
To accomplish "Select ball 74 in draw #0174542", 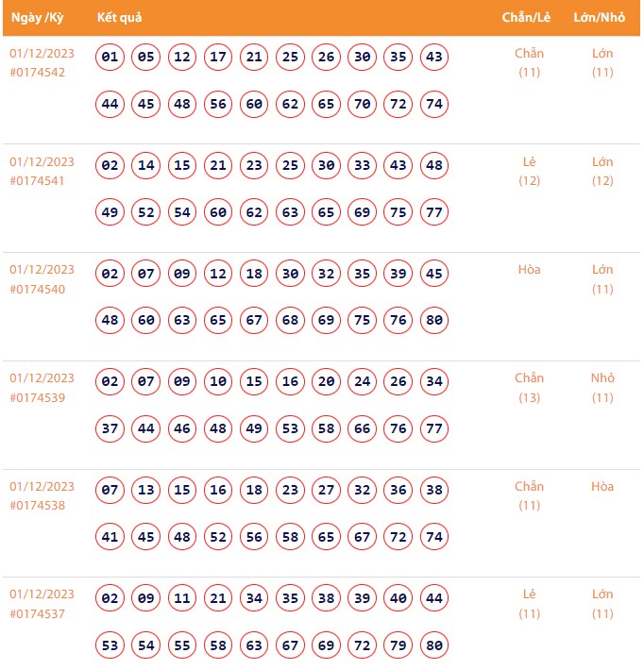I will [x=434, y=104].
